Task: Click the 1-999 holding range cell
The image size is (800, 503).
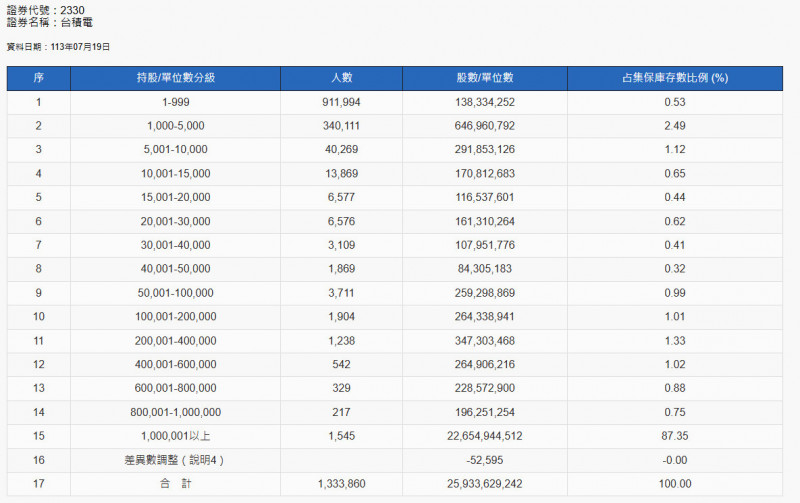Action: [x=176, y=103]
